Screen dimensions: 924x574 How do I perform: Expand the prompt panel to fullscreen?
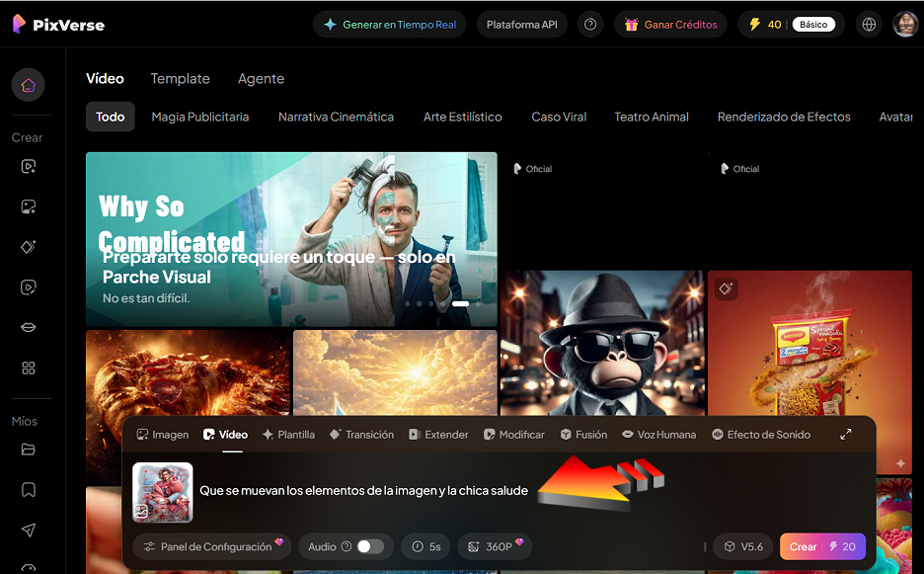[846, 435]
